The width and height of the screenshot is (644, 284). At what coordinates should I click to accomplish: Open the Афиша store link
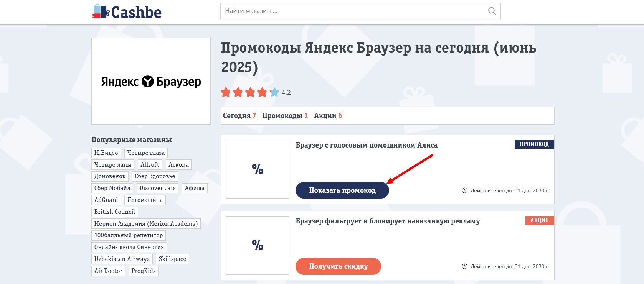tap(195, 188)
